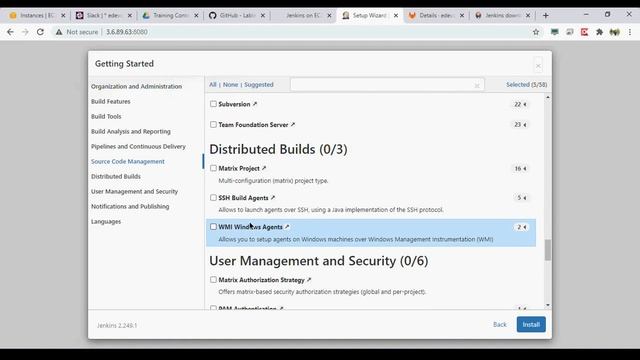The image size is (640, 360).
Task: Click scrollbar down arrow in plugin list
Action: [548, 305]
